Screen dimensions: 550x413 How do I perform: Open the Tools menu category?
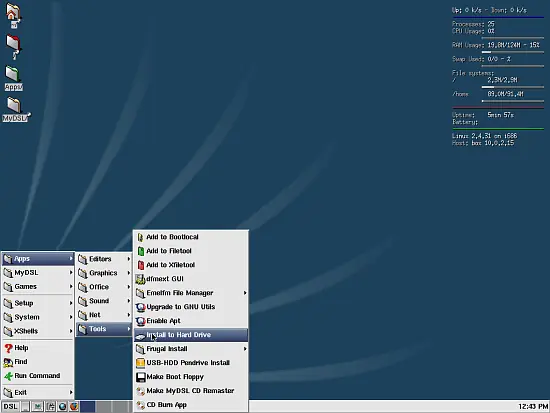104,329
